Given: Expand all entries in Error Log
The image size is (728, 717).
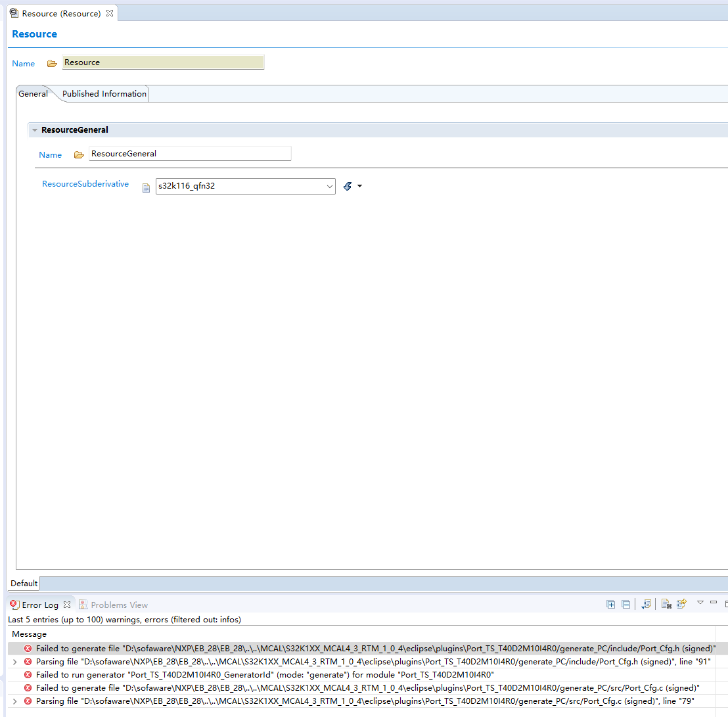Looking at the screenshot, I should pyautogui.click(x=610, y=604).
